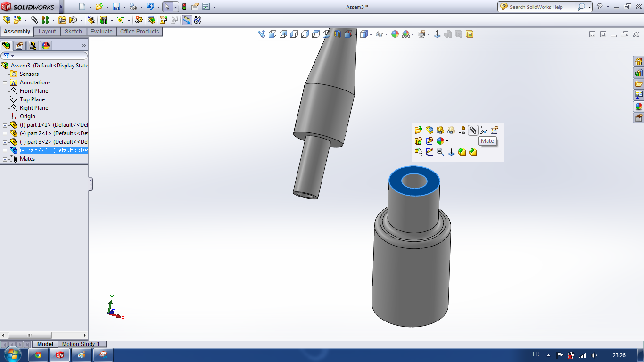
Task: Expand the Annotations folder node
Action: [5, 82]
